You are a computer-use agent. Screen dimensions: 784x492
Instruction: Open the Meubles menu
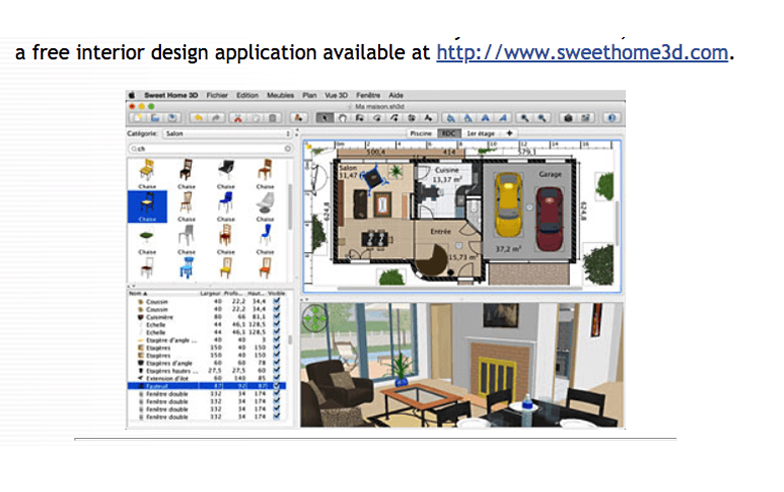point(280,95)
